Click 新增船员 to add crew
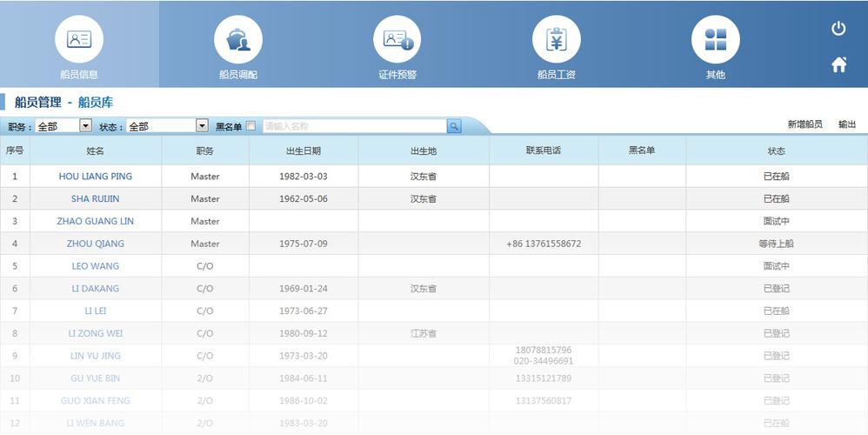The height and width of the screenshot is (435, 868). click(x=805, y=124)
